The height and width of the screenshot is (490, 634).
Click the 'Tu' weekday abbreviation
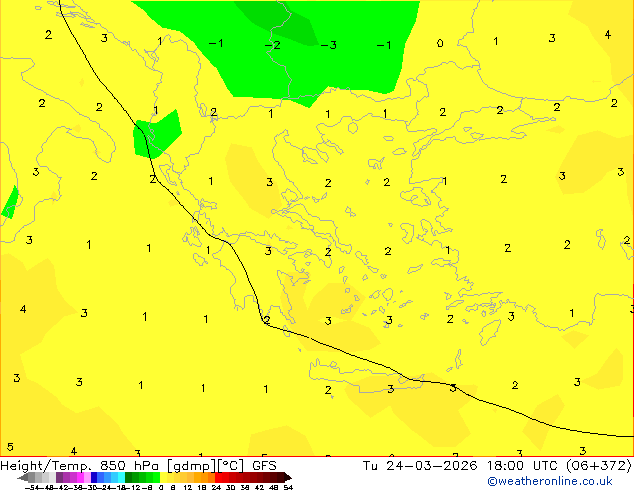tap(370, 465)
